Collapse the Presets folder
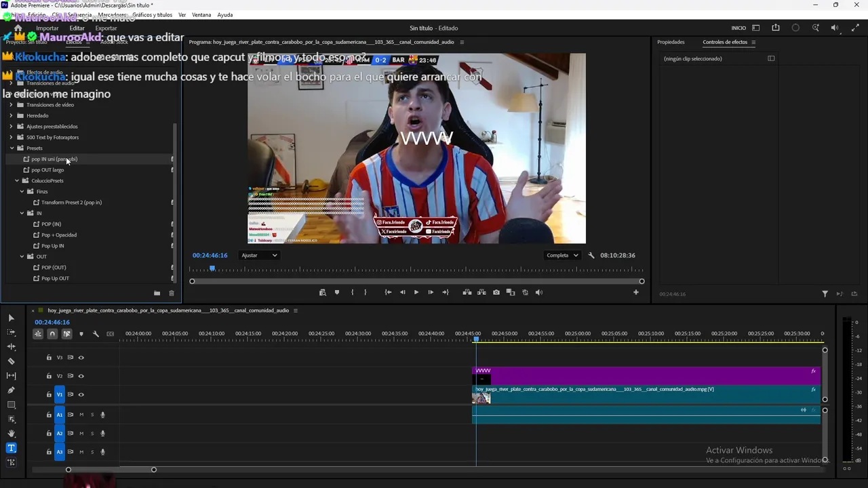This screenshot has width=868, height=488. point(12,148)
